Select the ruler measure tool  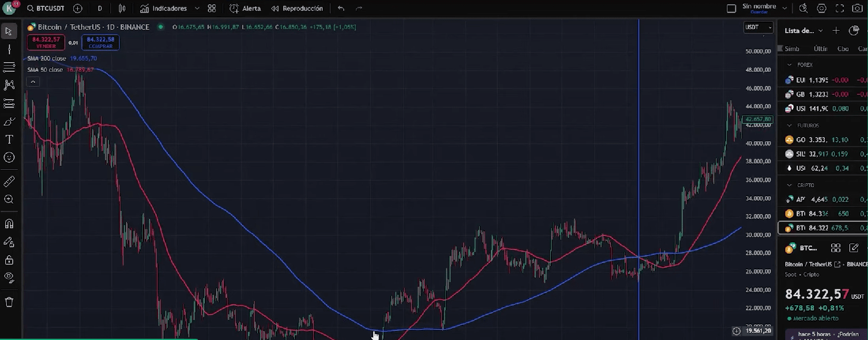(9, 182)
